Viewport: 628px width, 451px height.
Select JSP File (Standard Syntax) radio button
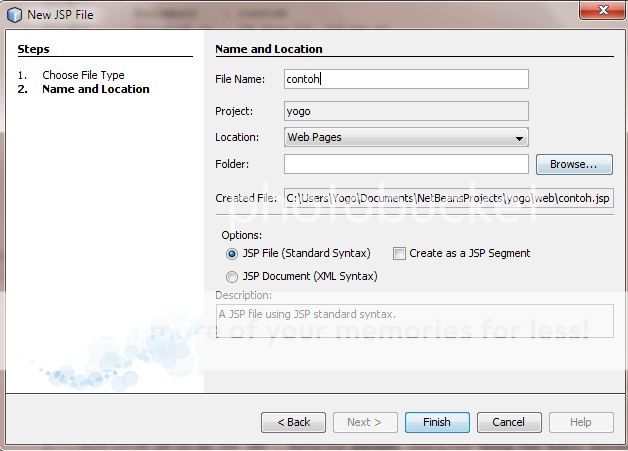click(232, 254)
